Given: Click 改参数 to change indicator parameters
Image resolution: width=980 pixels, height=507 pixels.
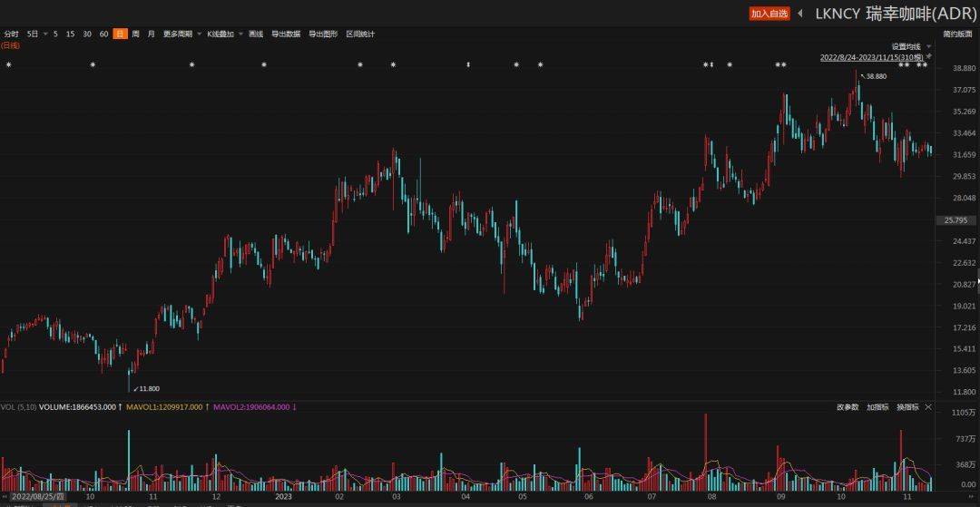Looking at the screenshot, I should [848, 407].
